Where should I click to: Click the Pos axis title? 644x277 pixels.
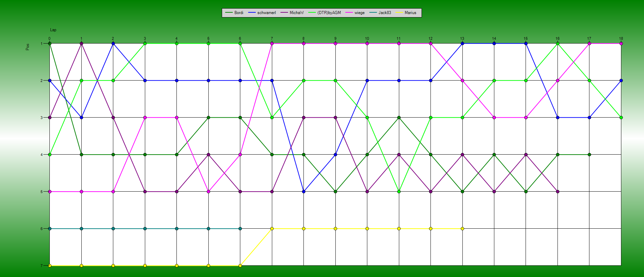(27, 47)
